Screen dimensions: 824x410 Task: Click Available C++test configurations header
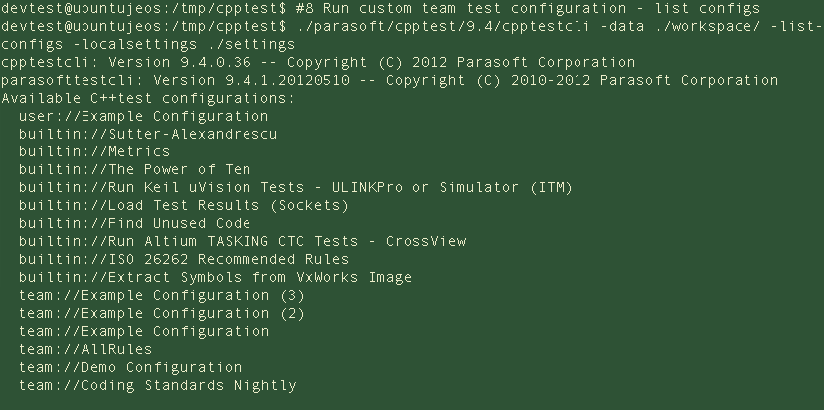pos(148,98)
